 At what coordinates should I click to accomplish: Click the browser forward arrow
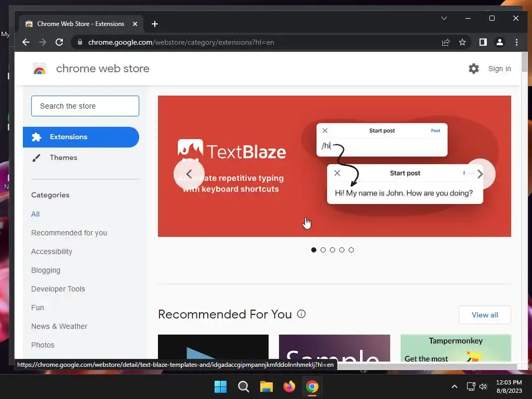tap(43, 42)
